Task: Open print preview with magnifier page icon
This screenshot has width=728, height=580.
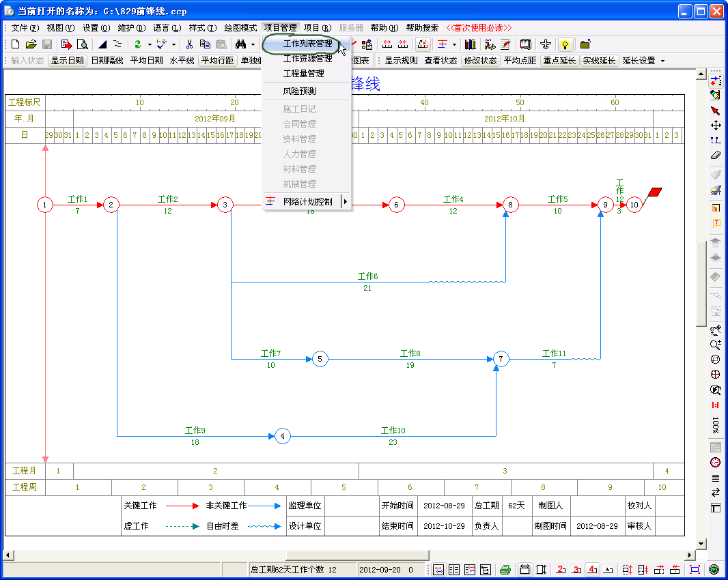Action: coord(82,44)
